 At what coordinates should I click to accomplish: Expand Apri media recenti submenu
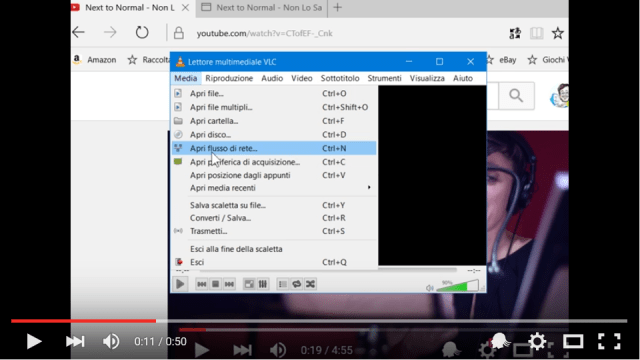[273, 188]
